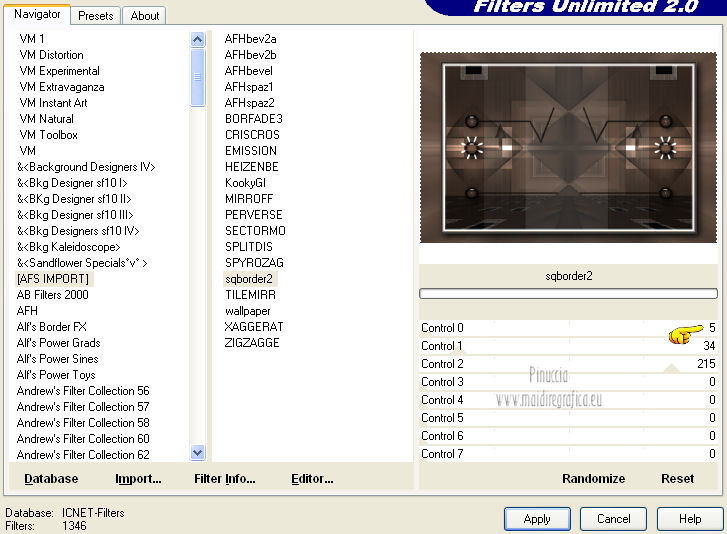Select the [AFS IMPORT] category
This screenshot has width=727, height=534.
click(53, 279)
